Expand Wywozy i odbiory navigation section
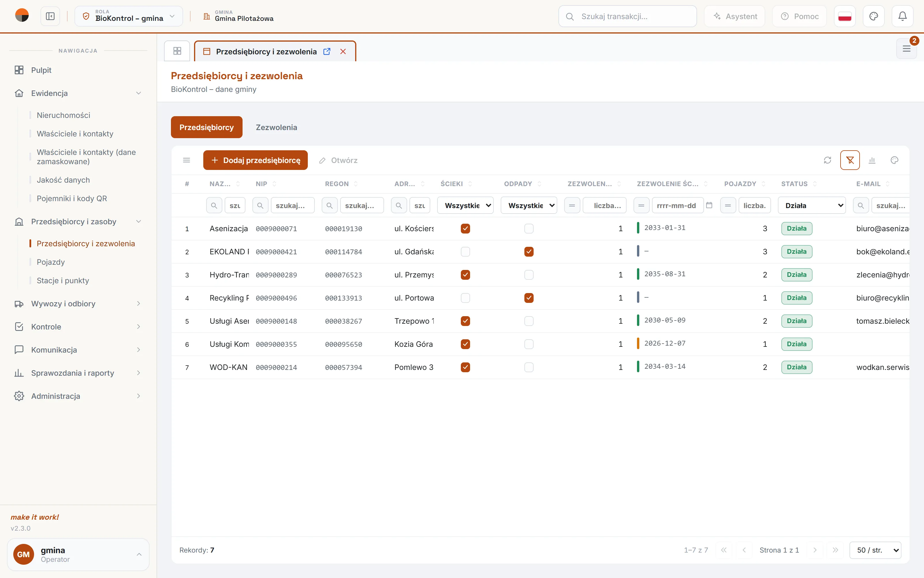Image resolution: width=924 pixels, height=578 pixels. [78, 304]
